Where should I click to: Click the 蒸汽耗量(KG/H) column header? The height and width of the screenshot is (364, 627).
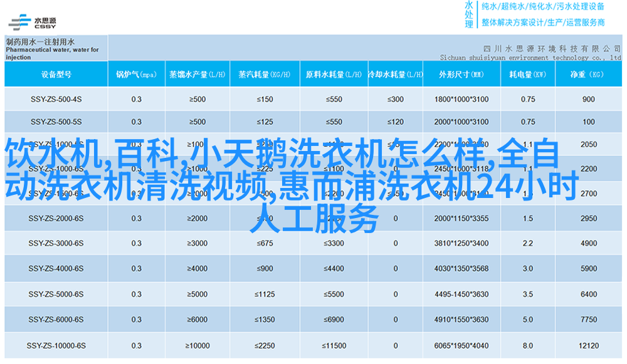coord(265,75)
